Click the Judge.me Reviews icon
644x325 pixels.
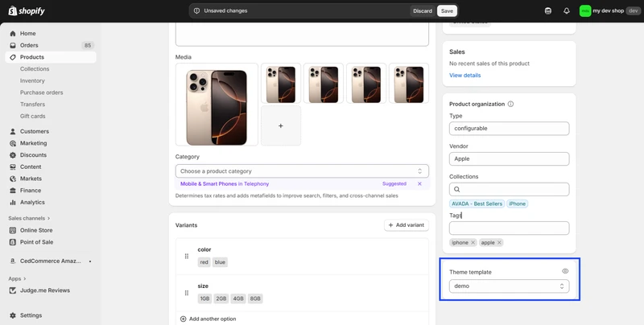(13, 290)
